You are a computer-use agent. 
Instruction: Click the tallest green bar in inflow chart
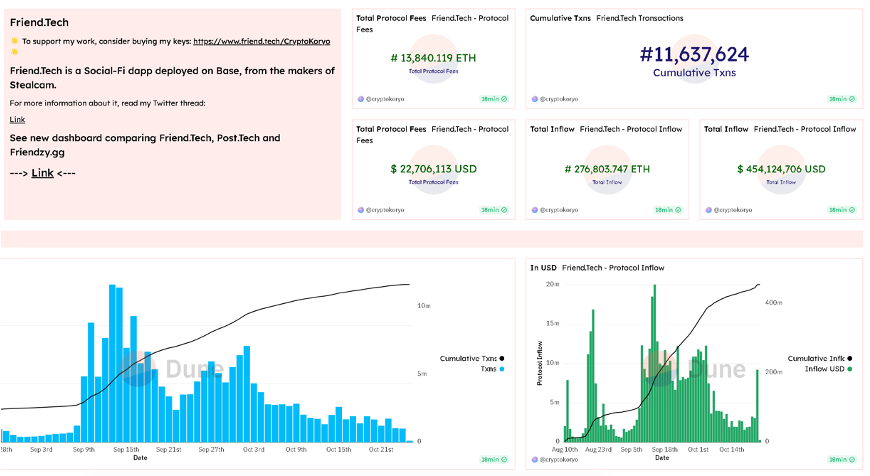[655, 363]
